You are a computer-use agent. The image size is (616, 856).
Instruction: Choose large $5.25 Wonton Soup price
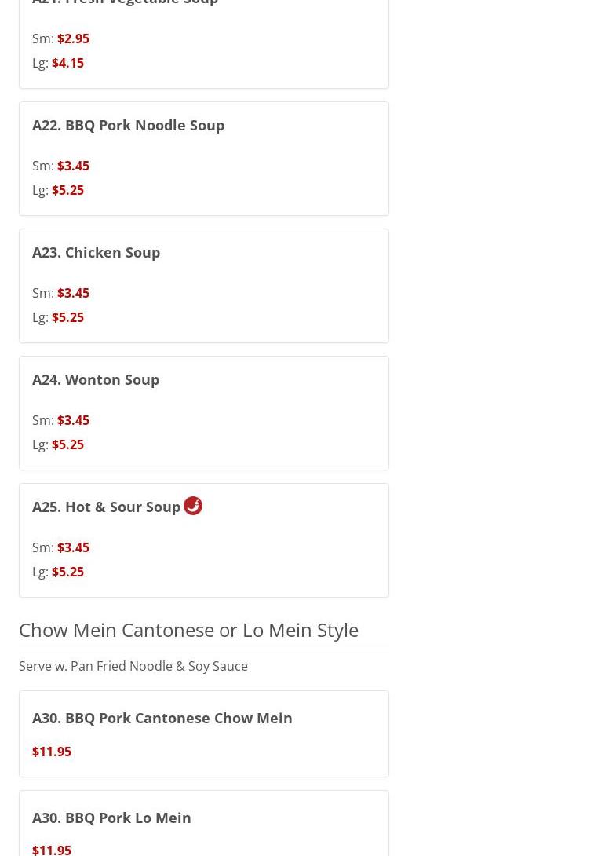[67, 444]
